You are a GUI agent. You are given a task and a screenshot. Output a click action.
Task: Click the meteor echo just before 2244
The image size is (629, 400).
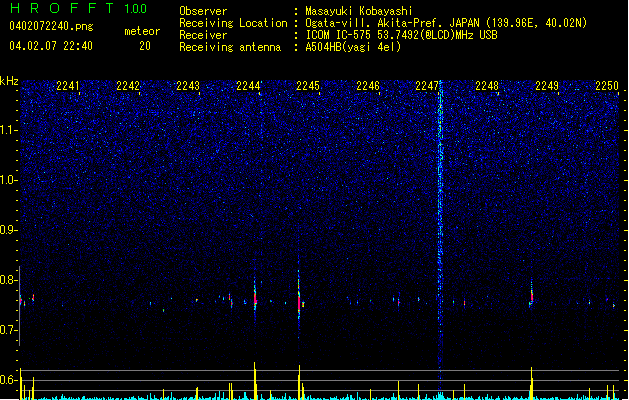pos(255,297)
